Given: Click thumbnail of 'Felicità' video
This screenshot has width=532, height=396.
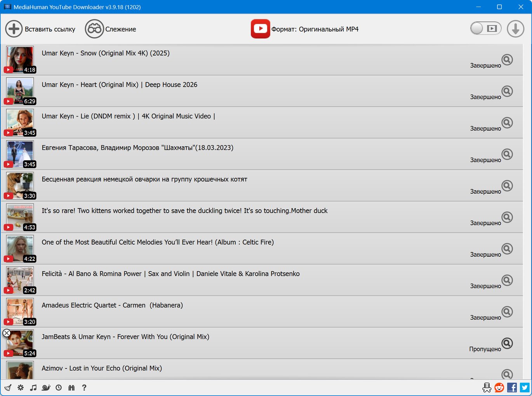Looking at the screenshot, I should point(20,280).
